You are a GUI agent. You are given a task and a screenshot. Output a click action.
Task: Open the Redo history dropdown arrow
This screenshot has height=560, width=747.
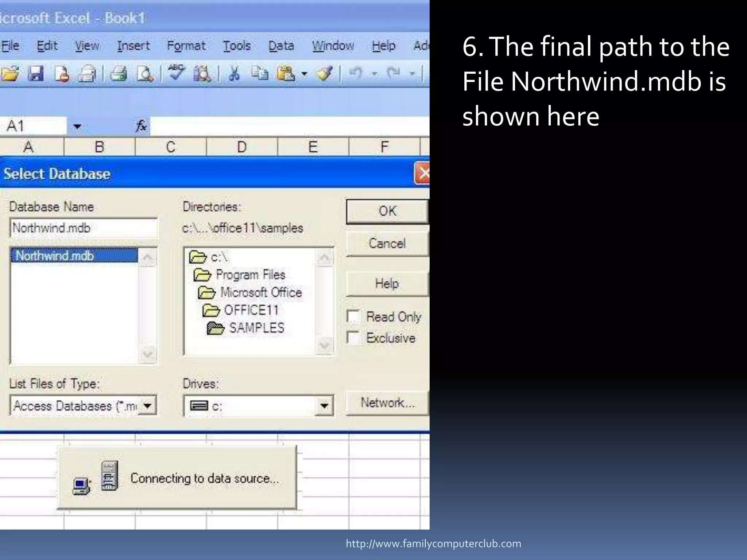pyautogui.click(x=412, y=74)
